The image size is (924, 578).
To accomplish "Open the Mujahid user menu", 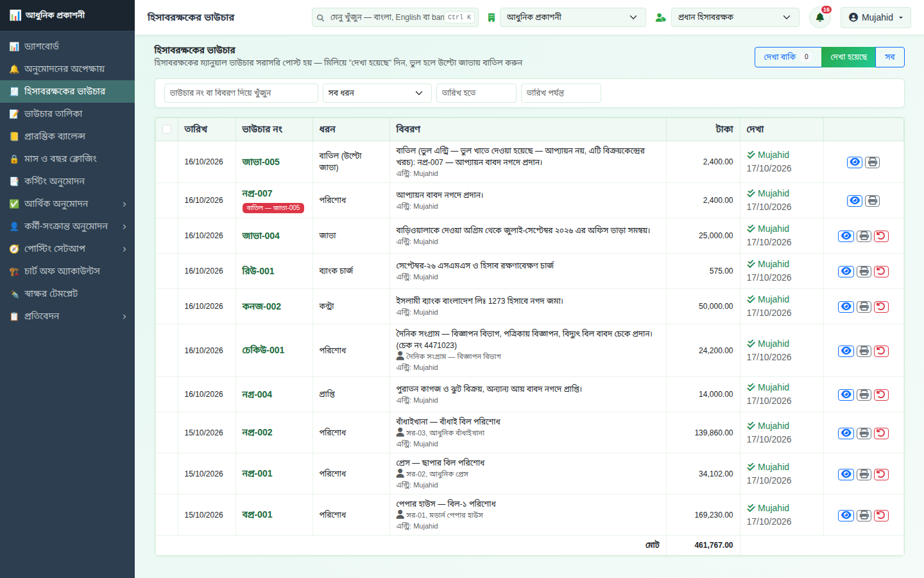I will click(875, 17).
